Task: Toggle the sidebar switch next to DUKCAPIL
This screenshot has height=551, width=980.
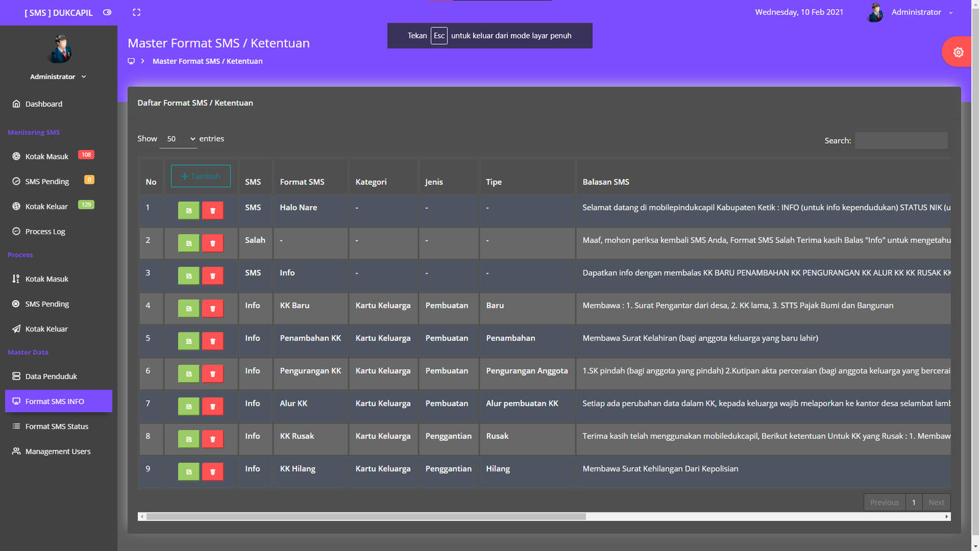Action: pyautogui.click(x=107, y=12)
